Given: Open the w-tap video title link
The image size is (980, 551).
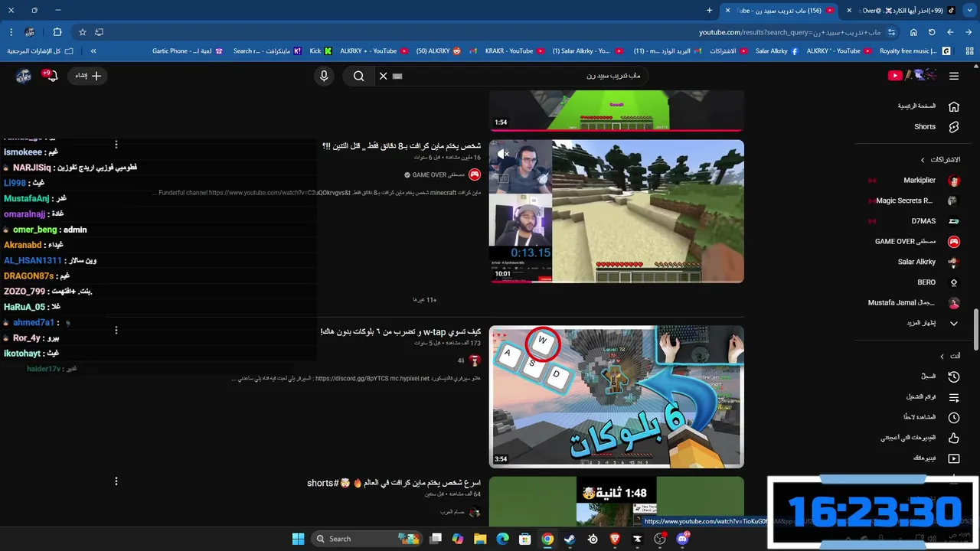Looking at the screenshot, I should (x=400, y=332).
